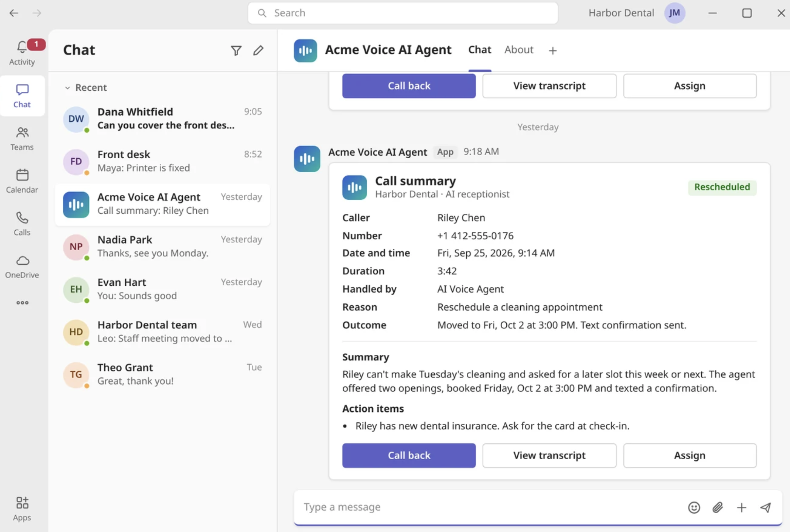Open the emoji picker
The image size is (790, 532).
[x=694, y=507]
